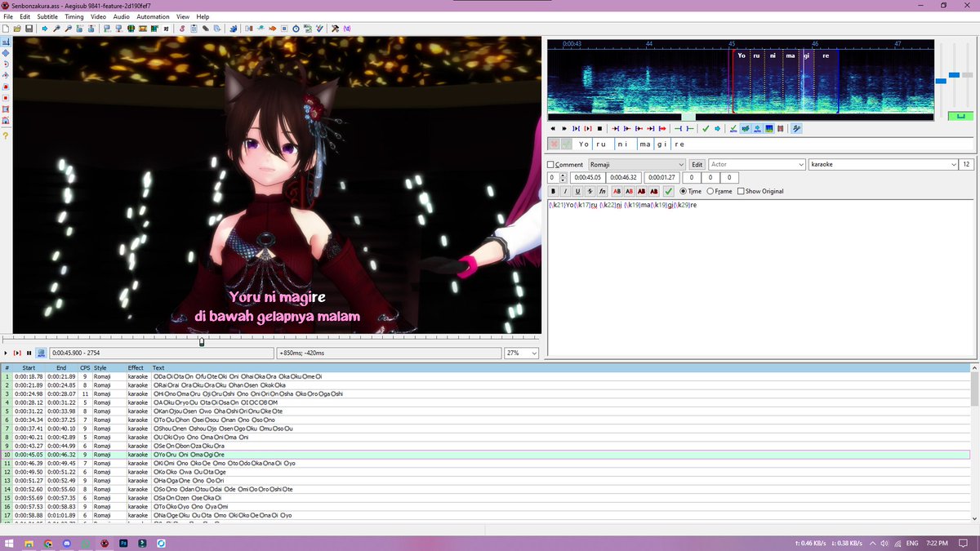980x551 pixels.
Task: Open a subtitles file from the toolbar
Action: [17, 29]
